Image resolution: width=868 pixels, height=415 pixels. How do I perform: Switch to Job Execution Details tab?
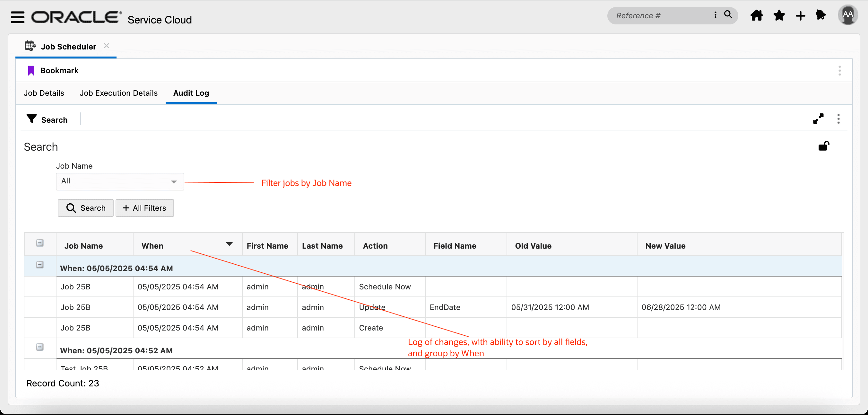click(118, 93)
